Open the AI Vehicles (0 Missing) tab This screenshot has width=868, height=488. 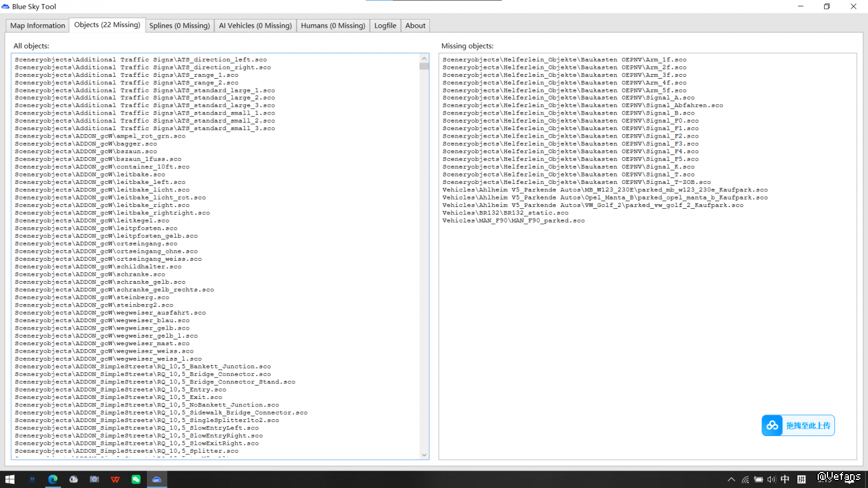tap(255, 25)
